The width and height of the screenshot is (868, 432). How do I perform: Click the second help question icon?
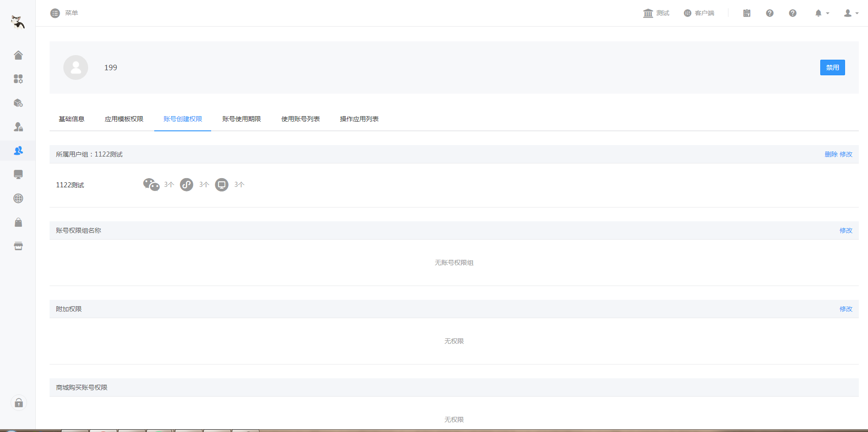click(793, 13)
